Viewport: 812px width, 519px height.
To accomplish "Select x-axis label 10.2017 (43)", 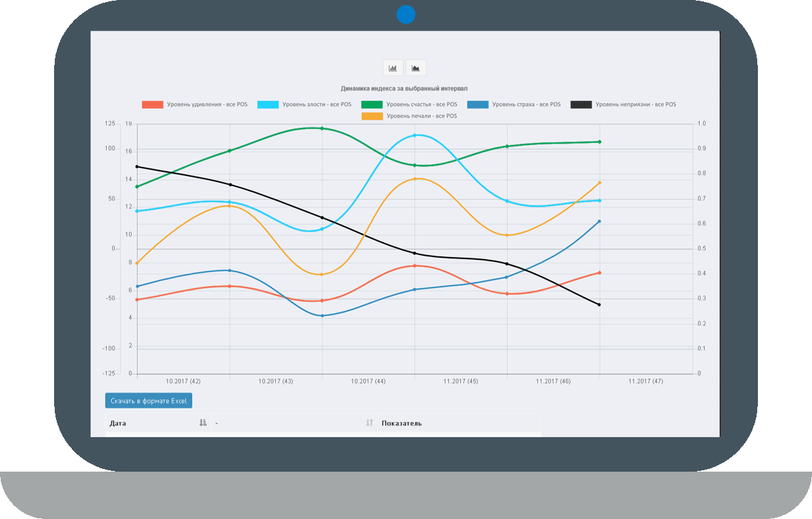I will tap(276, 381).
